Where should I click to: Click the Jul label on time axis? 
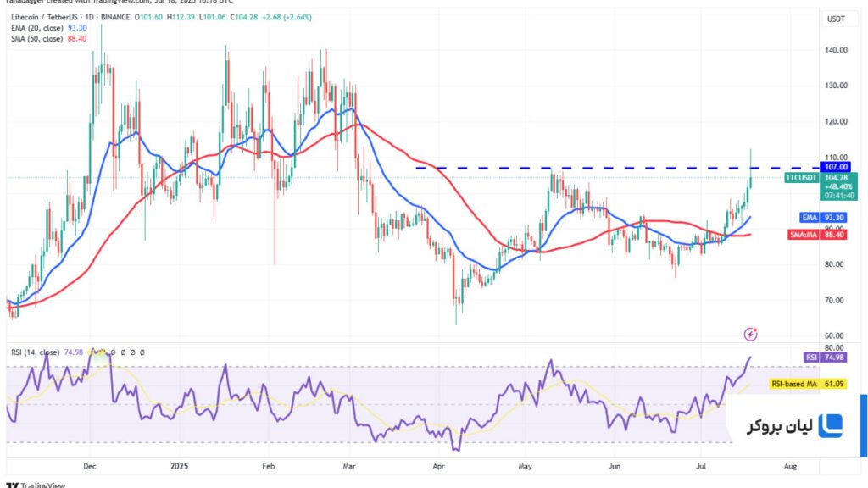[701, 466]
